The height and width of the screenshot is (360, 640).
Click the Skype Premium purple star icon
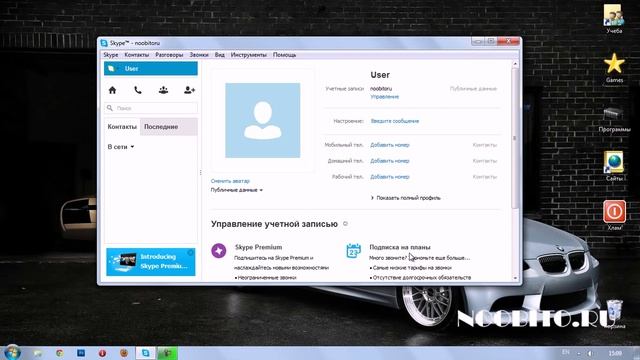click(x=218, y=251)
